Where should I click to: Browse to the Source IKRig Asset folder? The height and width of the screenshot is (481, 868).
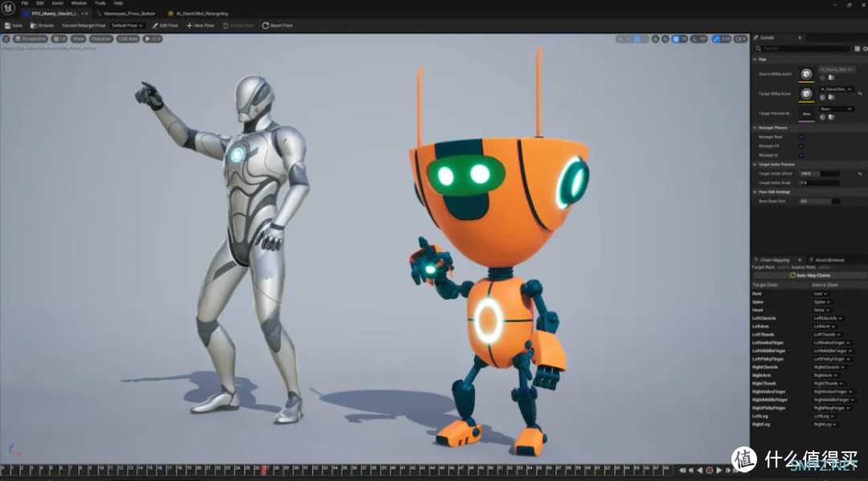tap(831, 78)
